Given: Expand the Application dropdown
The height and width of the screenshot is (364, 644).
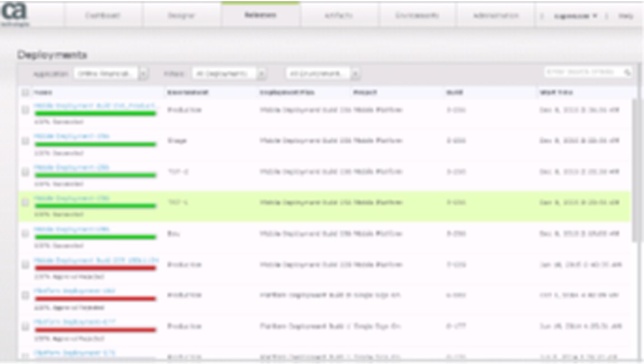Looking at the screenshot, I should pos(111,73).
